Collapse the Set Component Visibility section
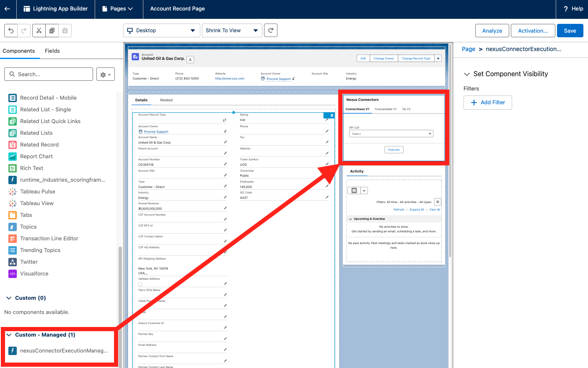 coord(466,74)
